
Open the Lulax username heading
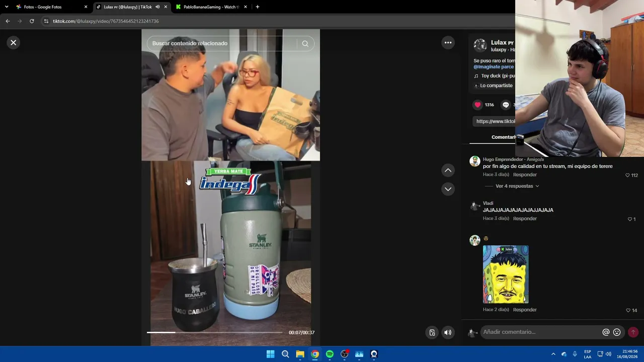pos(502,42)
